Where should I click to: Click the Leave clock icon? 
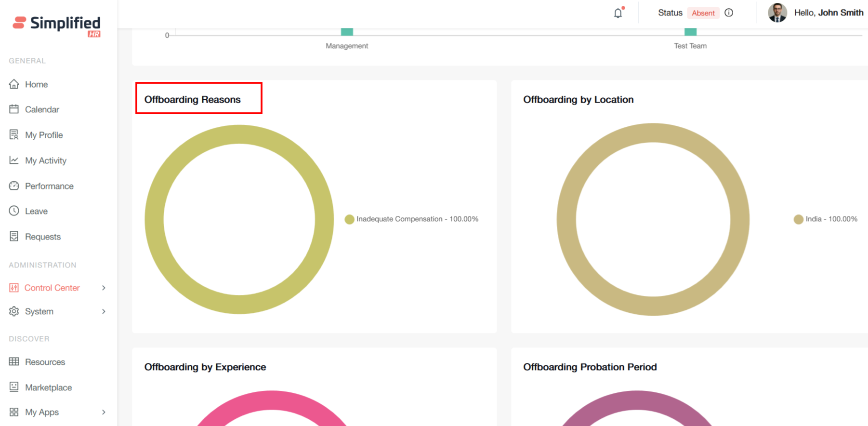pos(14,211)
